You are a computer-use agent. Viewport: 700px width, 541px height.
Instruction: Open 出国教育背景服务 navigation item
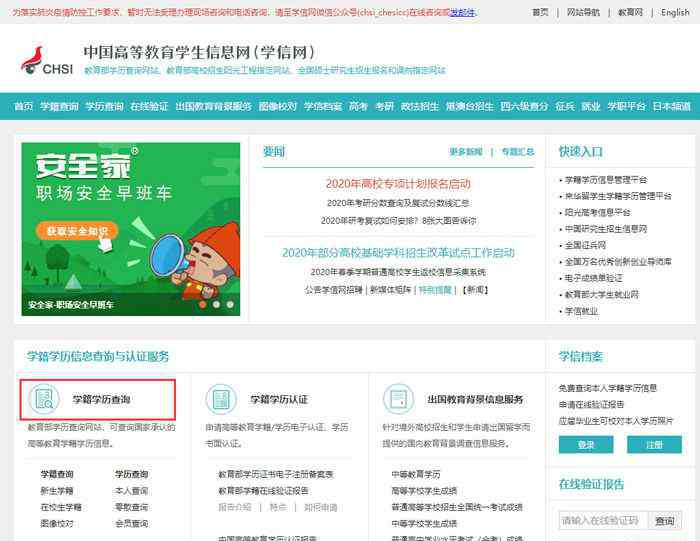pyautogui.click(x=213, y=106)
